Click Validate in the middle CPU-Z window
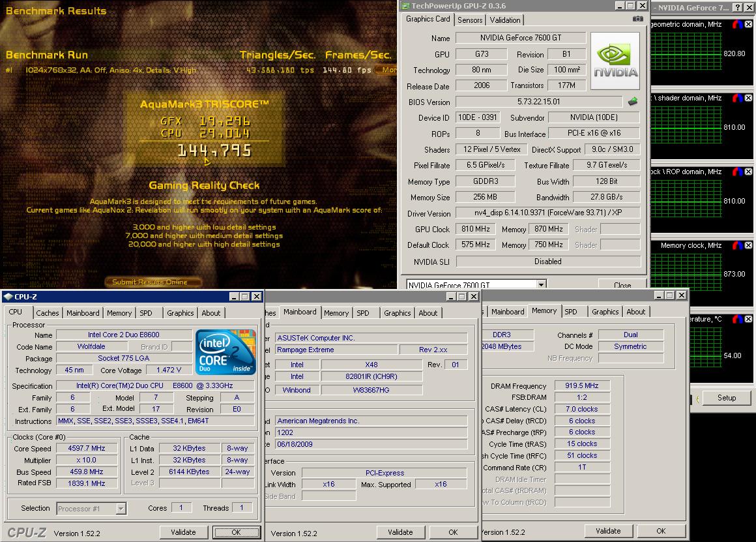The image size is (756, 542). pyautogui.click(x=401, y=532)
